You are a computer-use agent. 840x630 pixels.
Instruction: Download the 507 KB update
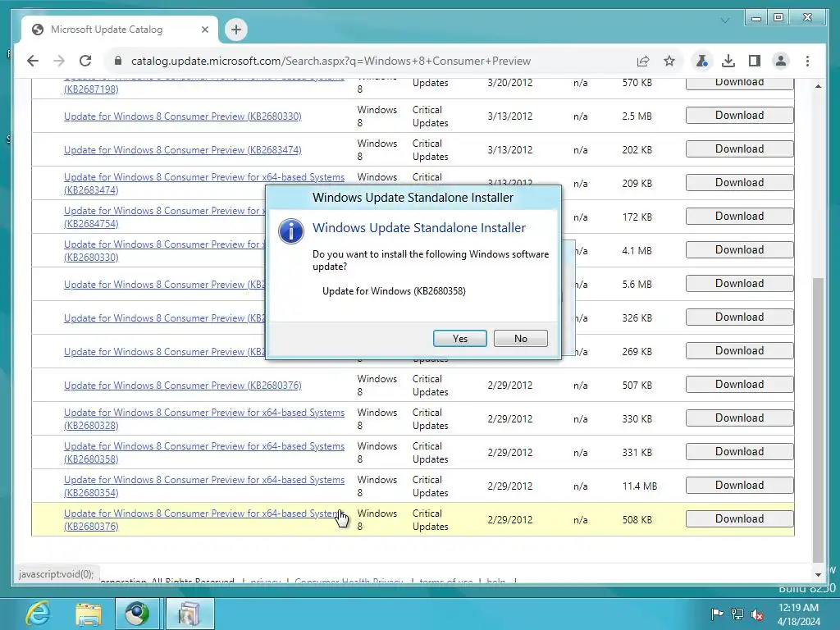pyautogui.click(x=739, y=385)
